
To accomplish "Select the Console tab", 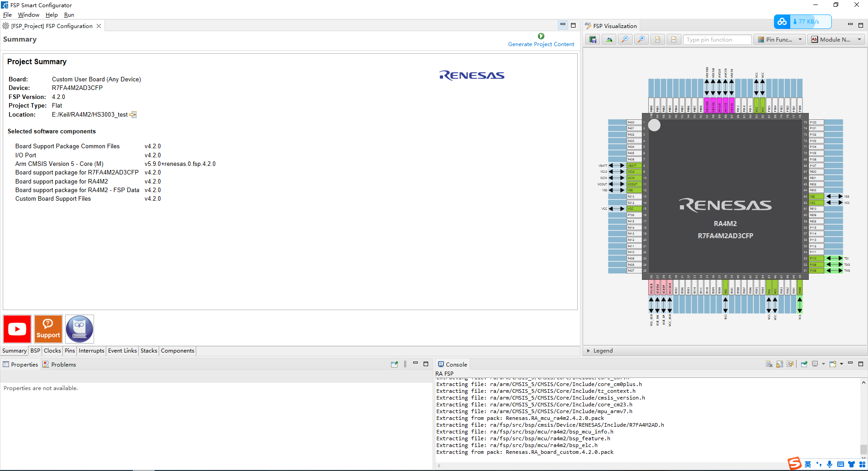I will [x=453, y=365].
